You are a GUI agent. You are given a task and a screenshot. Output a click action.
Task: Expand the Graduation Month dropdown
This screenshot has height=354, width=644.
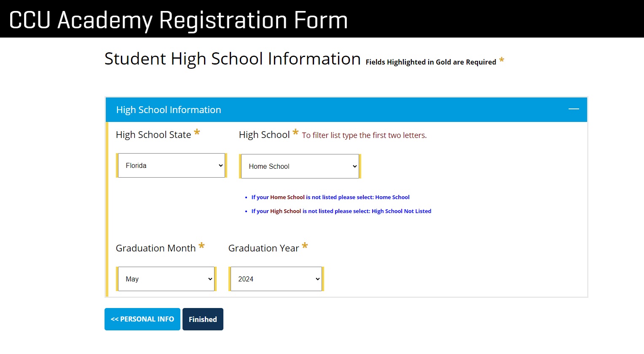pyautogui.click(x=166, y=279)
